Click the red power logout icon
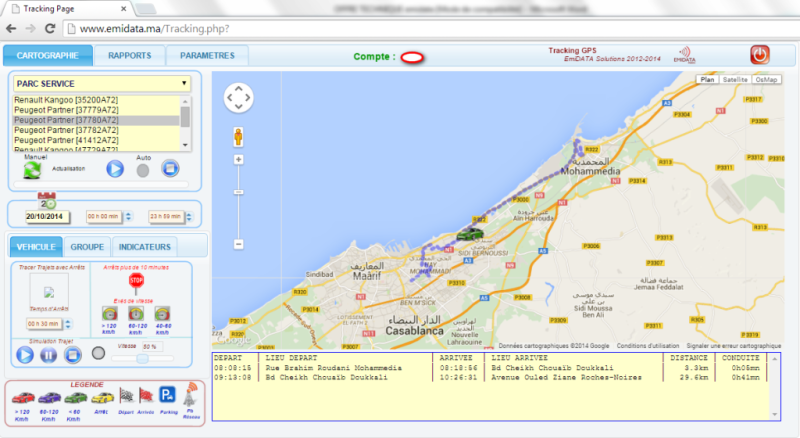800x438 pixels. click(x=759, y=54)
